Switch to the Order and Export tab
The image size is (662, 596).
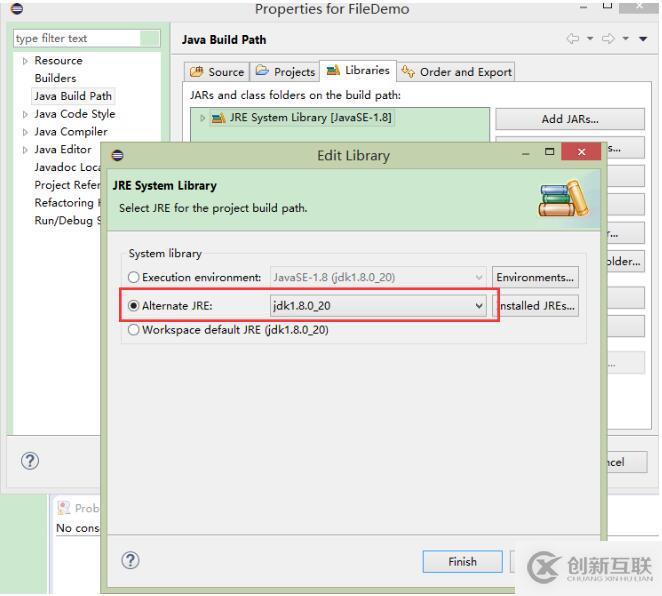coord(456,72)
